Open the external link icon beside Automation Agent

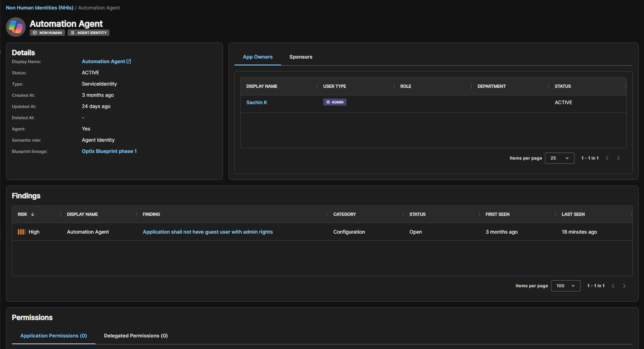point(129,61)
